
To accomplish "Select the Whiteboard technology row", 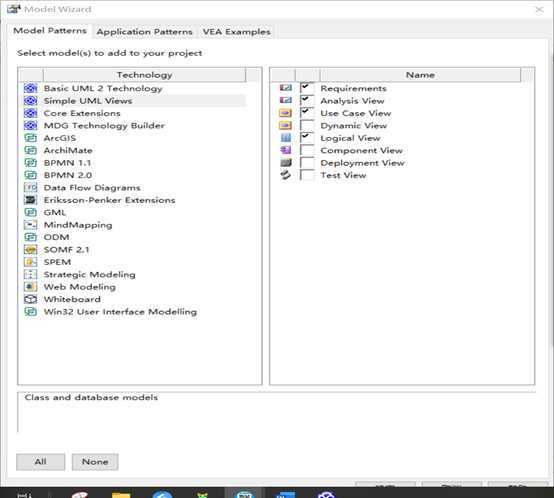I will click(x=133, y=299).
